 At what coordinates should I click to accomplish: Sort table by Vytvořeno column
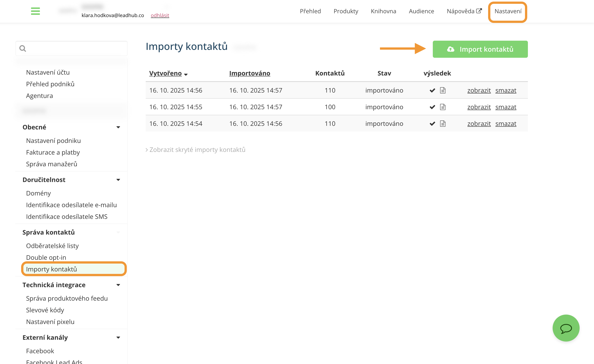coord(165,73)
